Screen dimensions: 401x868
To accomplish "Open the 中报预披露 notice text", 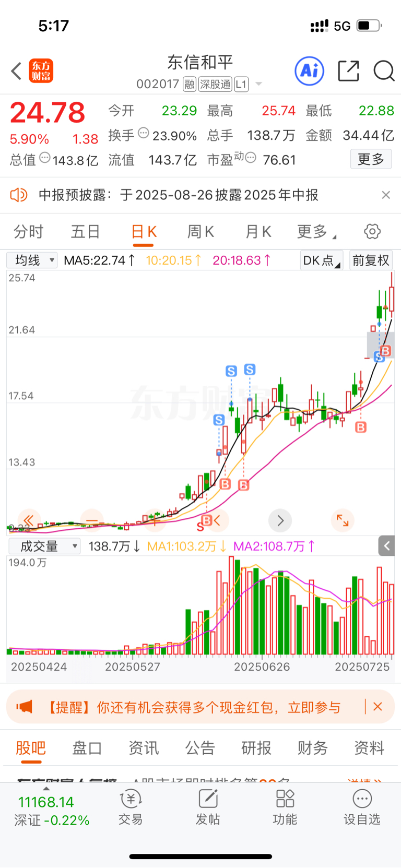I will [x=179, y=195].
